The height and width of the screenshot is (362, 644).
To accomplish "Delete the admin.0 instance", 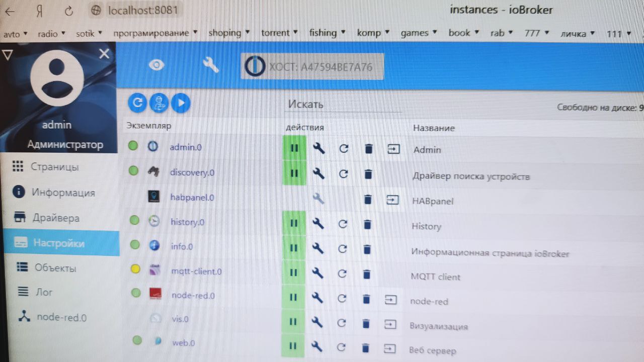I will click(369, 149).
